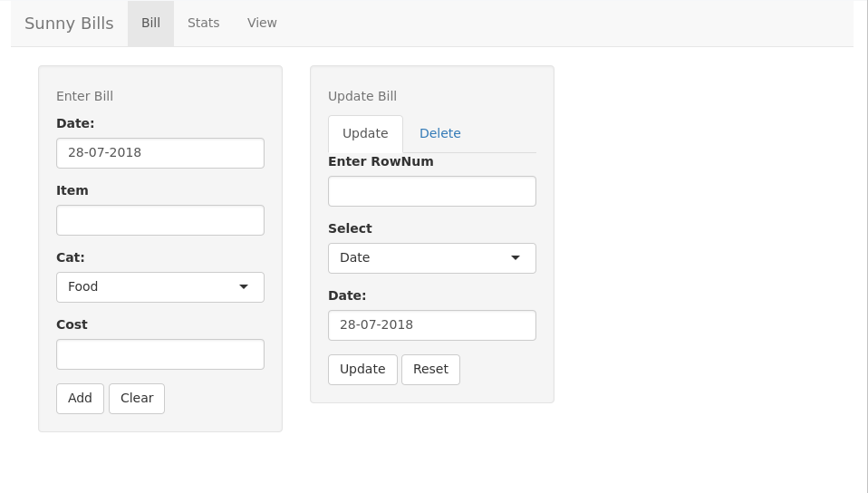
Task: Click the Enter Bill panel heading
Action: [84, 96]
